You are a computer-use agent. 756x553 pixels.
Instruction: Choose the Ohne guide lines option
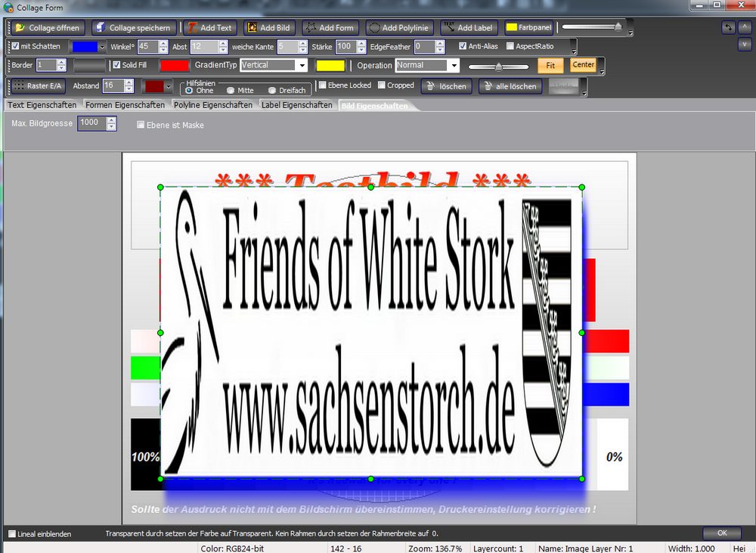(x=189, y=90)
